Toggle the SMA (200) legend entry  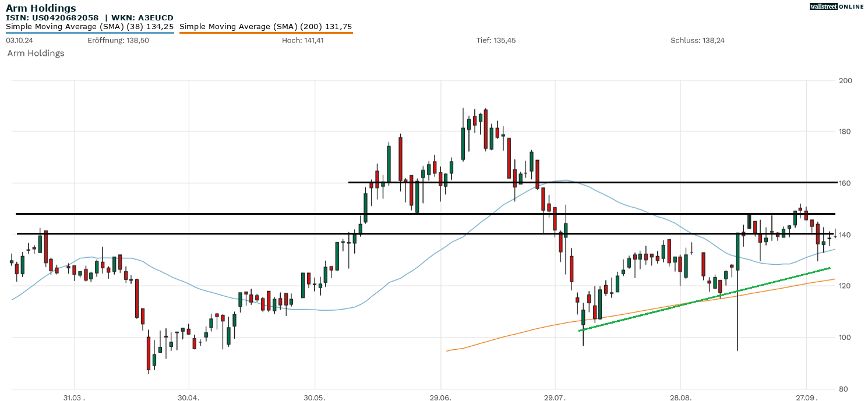pyautogui.click(x=266, y=27)
